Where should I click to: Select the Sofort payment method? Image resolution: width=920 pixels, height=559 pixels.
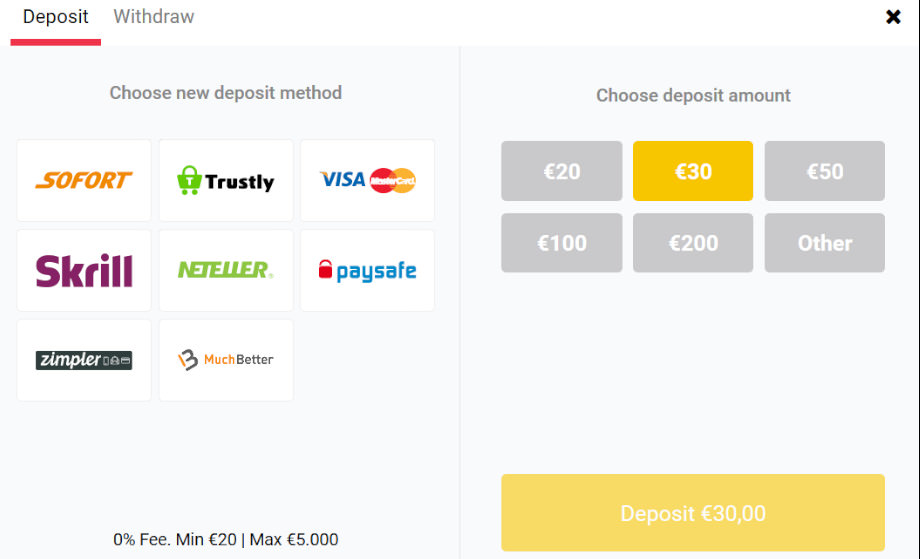tap(84, 180)
